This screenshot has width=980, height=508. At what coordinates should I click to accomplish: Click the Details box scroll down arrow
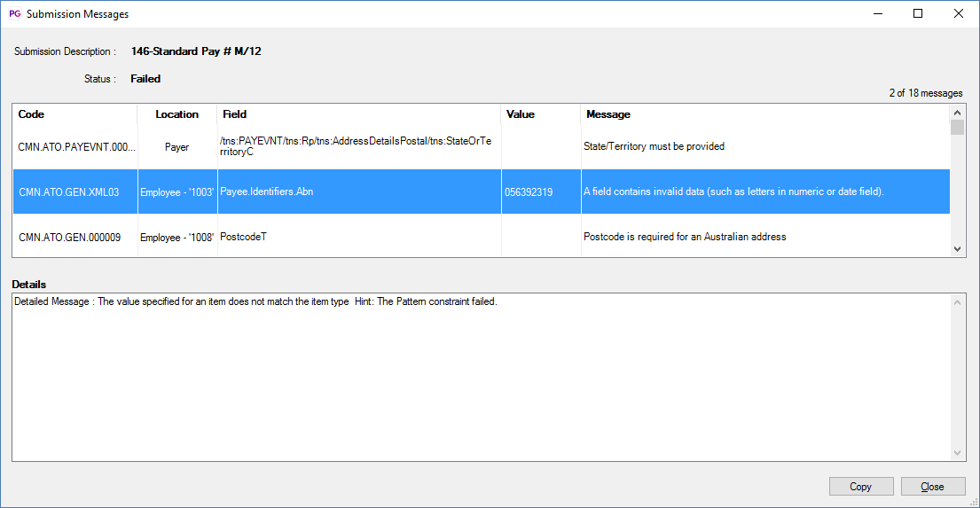click(957, 453)
